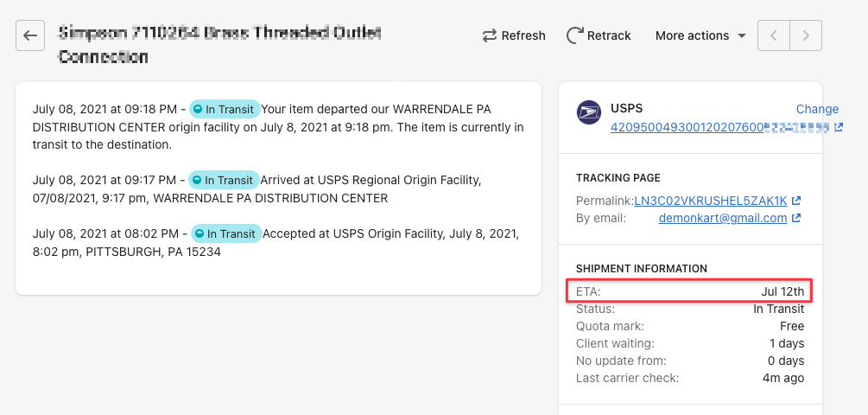This screenshot has width=868, height=415.
Task: Click external link icon beside tracking number
Action: point(839,127)
